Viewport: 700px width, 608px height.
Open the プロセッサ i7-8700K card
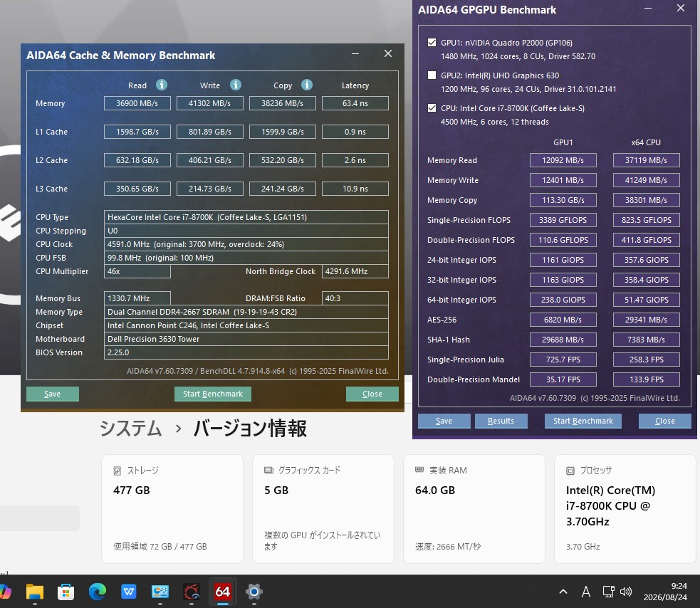coord(625,509)
